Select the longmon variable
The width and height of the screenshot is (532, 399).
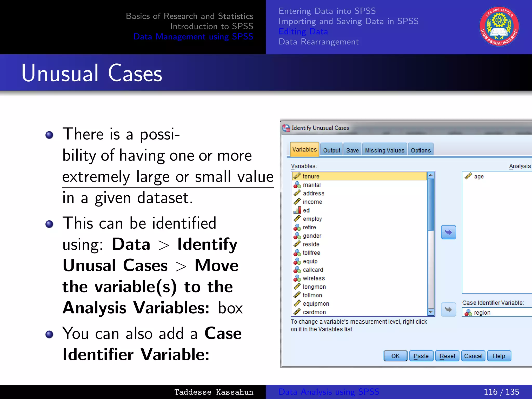(360, 287)
